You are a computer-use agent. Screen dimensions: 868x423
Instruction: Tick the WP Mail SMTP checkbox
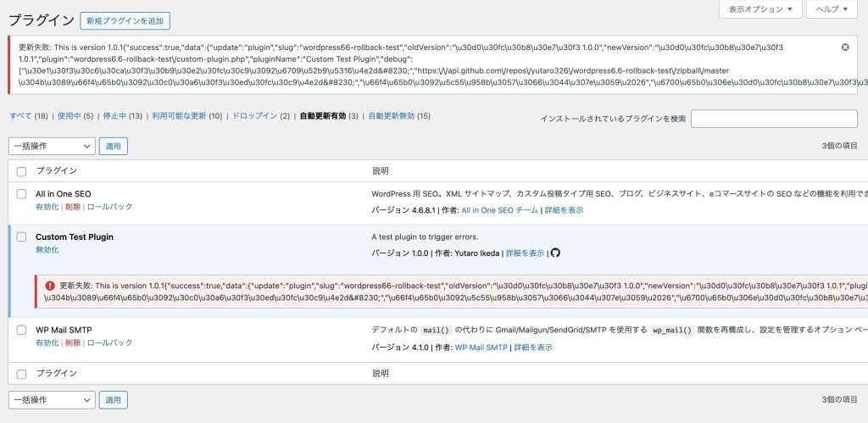pos(21,330)
